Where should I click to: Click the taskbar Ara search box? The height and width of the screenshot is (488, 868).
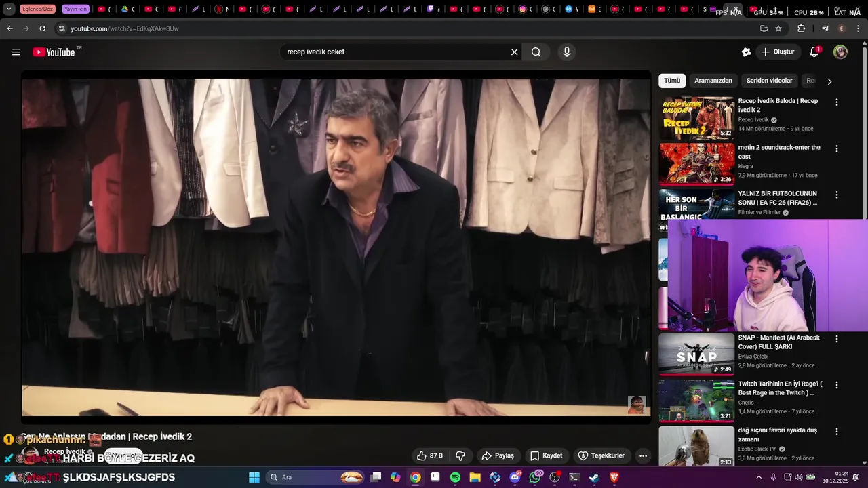317,477
